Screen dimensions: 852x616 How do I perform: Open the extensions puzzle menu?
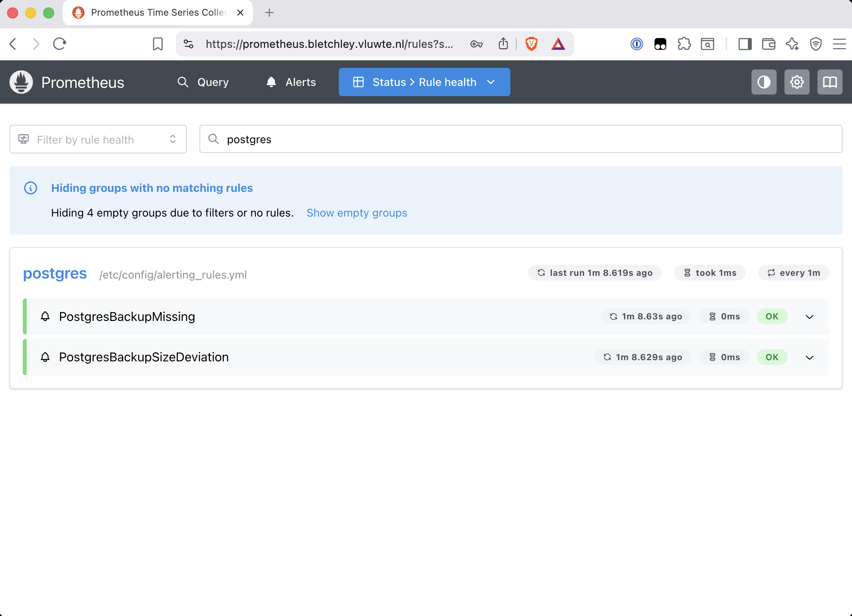pyautogui.click(x=684, y=44)
